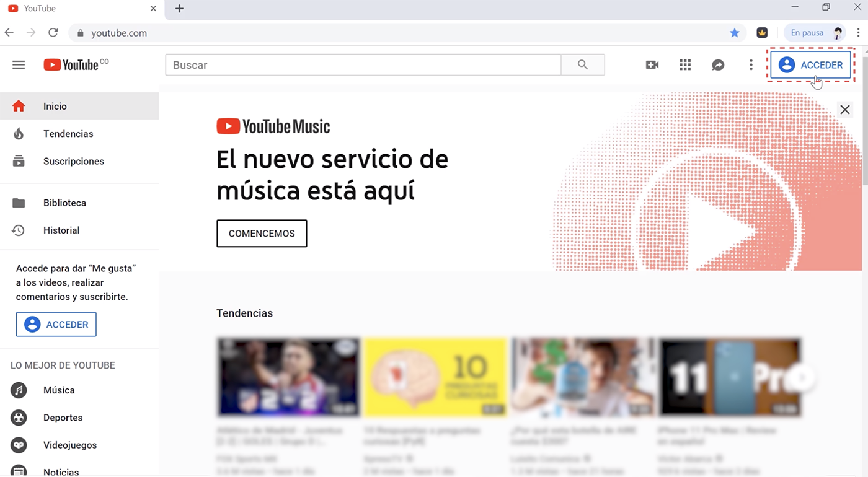Click the bookmark star icon
Image resolution: width=868 pixels, height=477 pixels.
tap(735, 33)
